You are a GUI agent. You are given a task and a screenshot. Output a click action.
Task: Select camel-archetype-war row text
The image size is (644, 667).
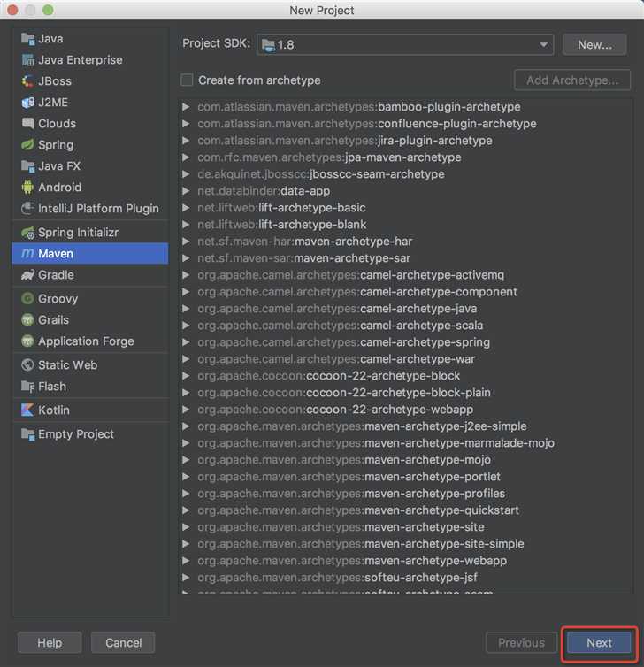coord(336,359)
